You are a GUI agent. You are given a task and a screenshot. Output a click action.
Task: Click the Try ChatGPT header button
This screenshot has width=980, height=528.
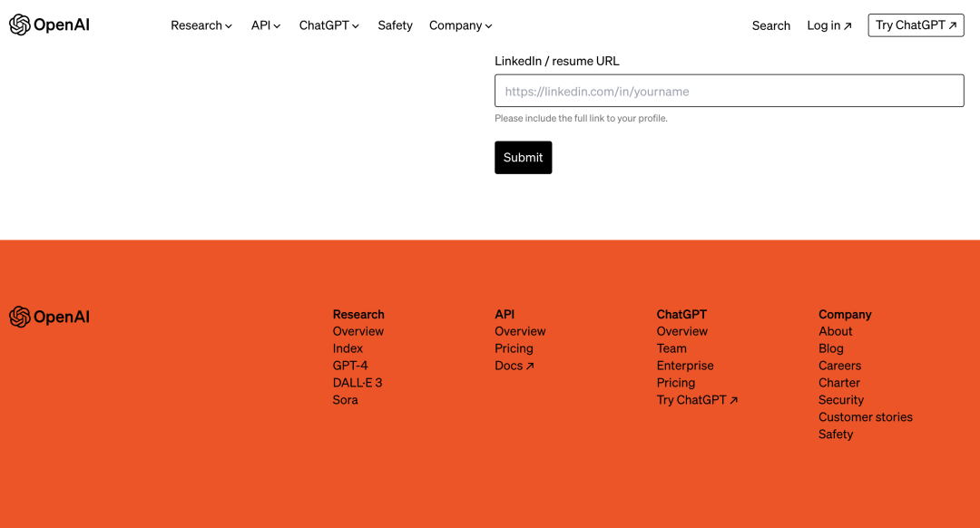click(x=916, y=25)
